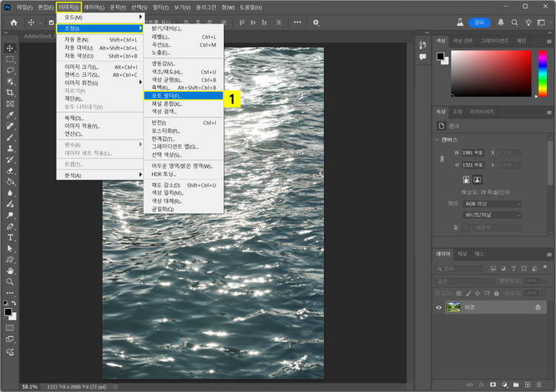
Task: Collapse the 캔버스 section
Action: 437,139
